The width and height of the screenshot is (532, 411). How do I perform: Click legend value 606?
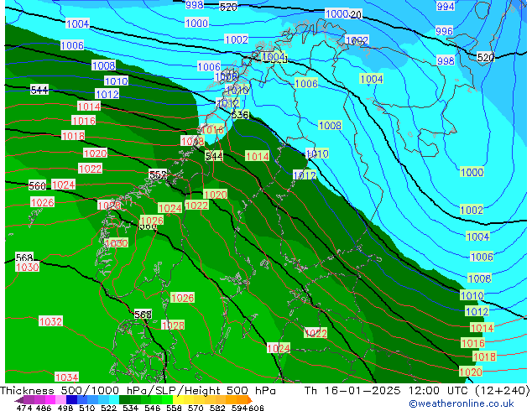pos(256,408)
